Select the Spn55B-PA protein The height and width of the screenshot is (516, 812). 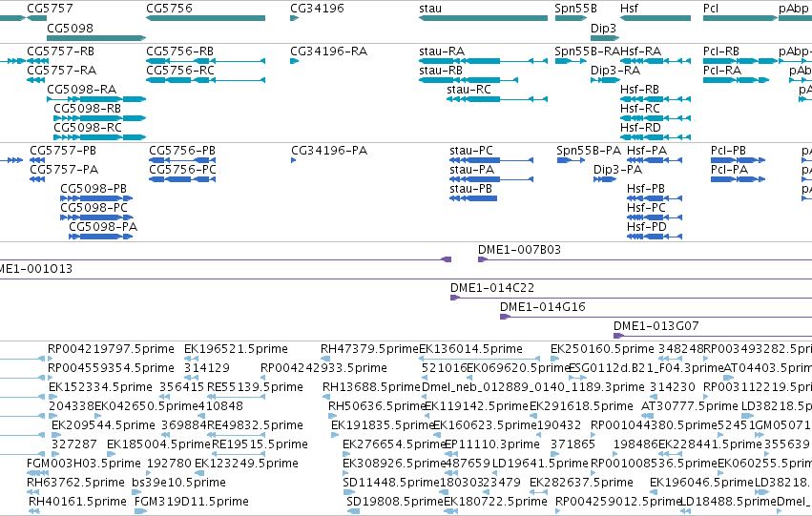pos(571,160)
